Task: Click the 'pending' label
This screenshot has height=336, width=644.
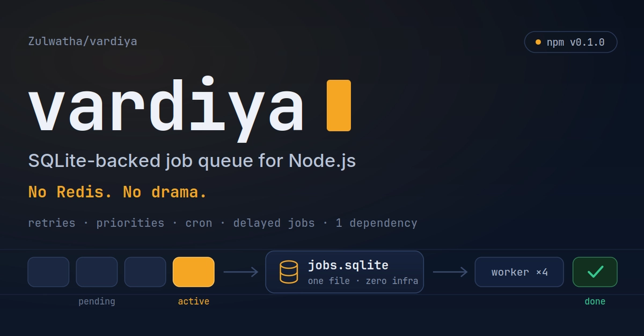Action: click(x=97, y=301)
